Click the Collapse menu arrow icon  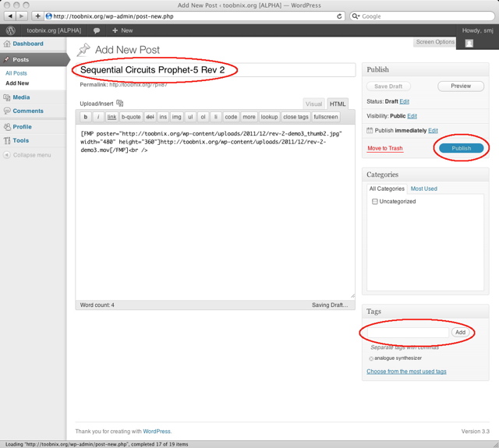[x=7, y=155]
